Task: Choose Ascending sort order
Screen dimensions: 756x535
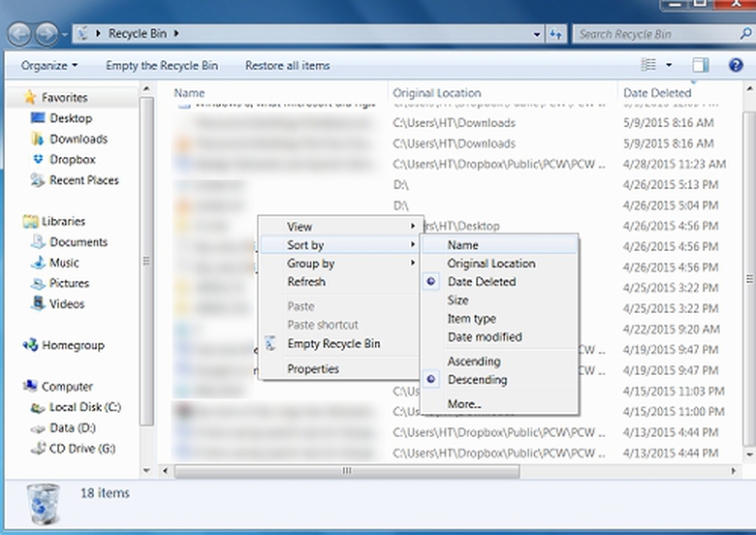Action: tap(474, 362)
